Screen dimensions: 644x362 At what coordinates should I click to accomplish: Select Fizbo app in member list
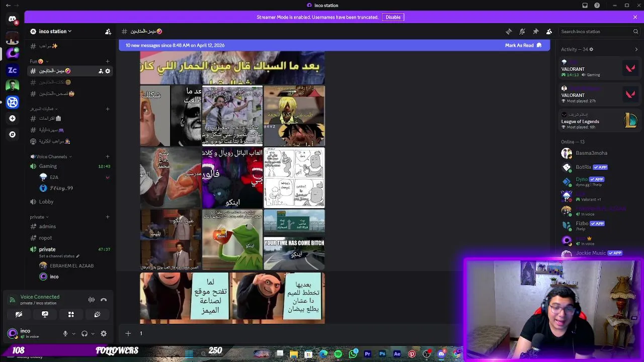600,225
